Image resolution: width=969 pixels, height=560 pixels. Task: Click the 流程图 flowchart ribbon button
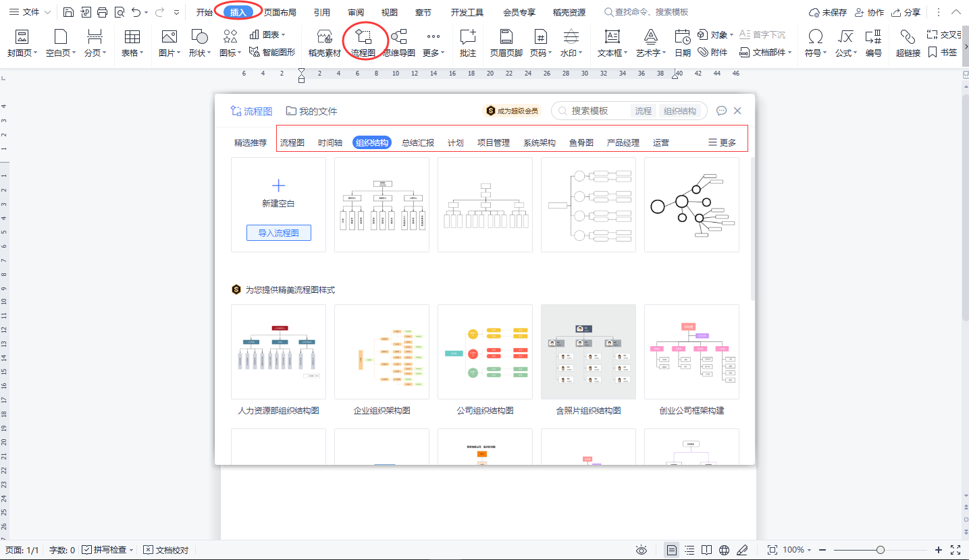[363, 44]
